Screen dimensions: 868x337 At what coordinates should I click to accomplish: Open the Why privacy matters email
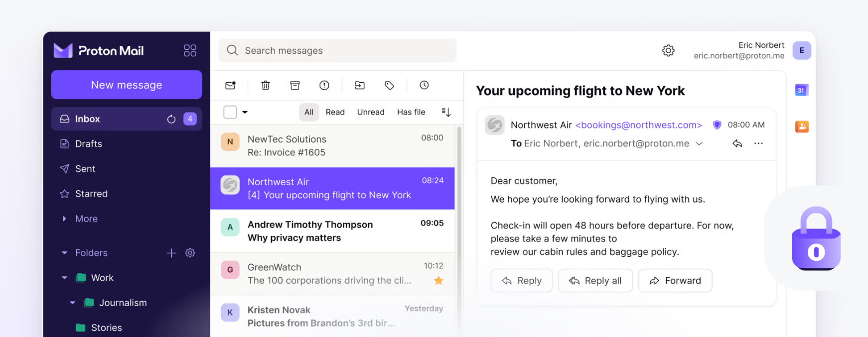point(332,231)
